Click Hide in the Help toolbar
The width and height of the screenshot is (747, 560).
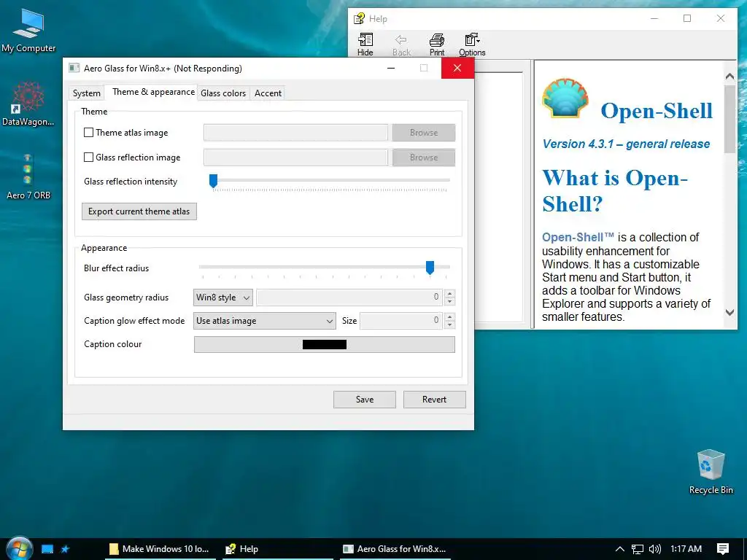(365, 44)
